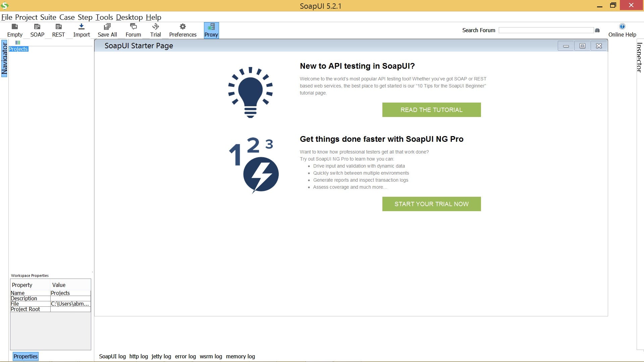Open the Tools menu

(x=104, y=17)
